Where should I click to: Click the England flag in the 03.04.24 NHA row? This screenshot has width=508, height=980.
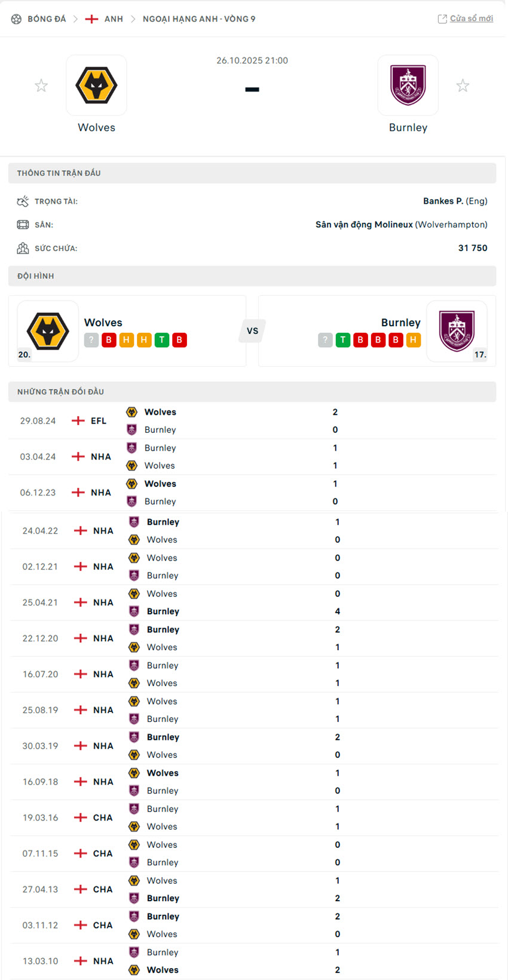click(79, 457)
